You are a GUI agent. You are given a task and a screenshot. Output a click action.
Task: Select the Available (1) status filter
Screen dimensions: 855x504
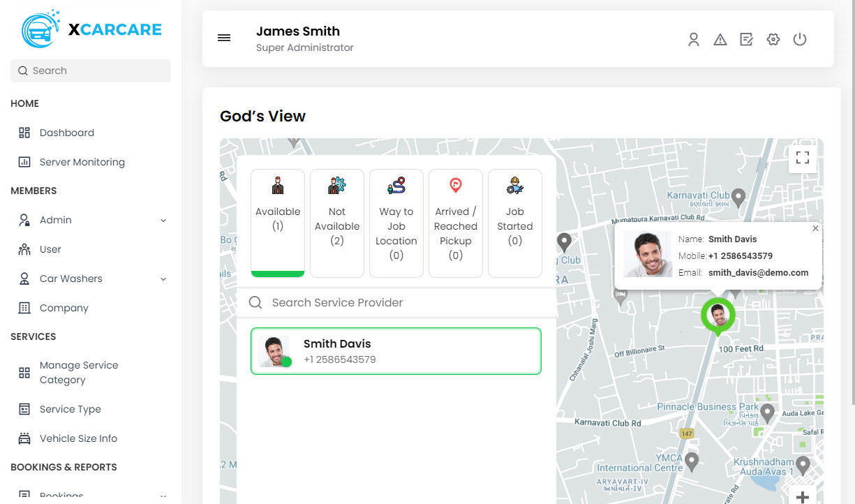(278, 222)
